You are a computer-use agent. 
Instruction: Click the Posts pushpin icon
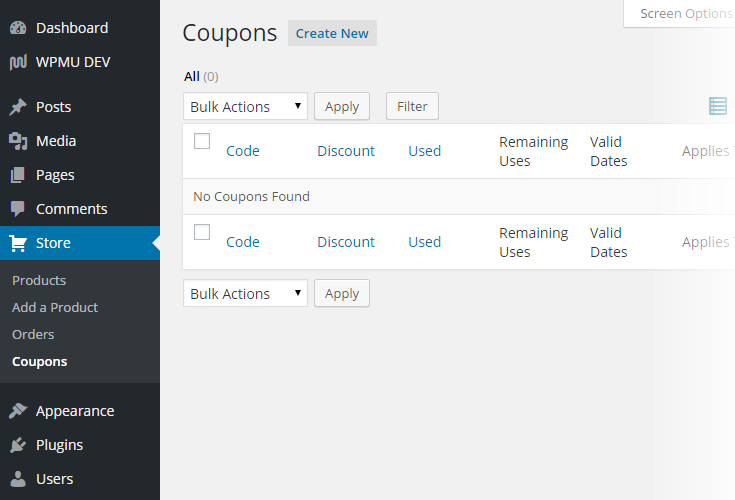click(x=18, y=107)
